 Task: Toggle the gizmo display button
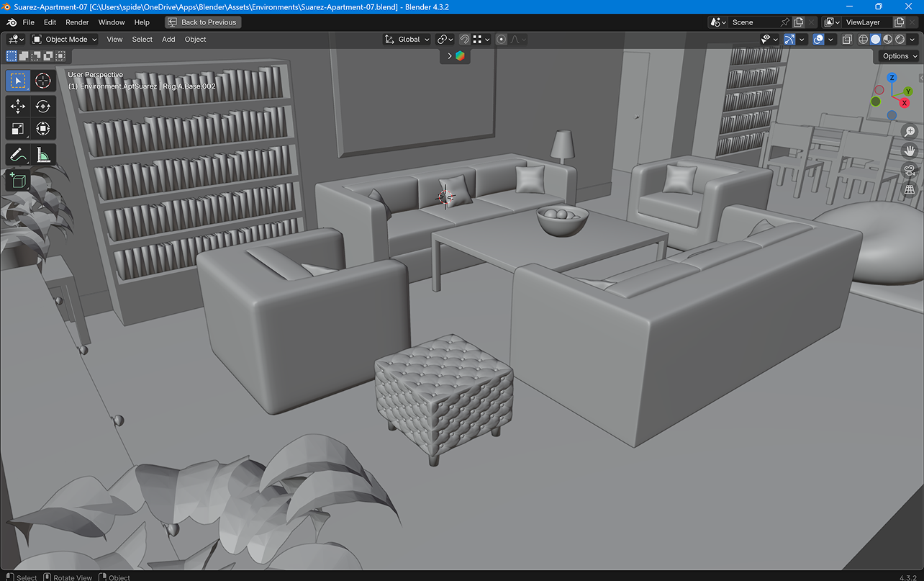[790, 40]
